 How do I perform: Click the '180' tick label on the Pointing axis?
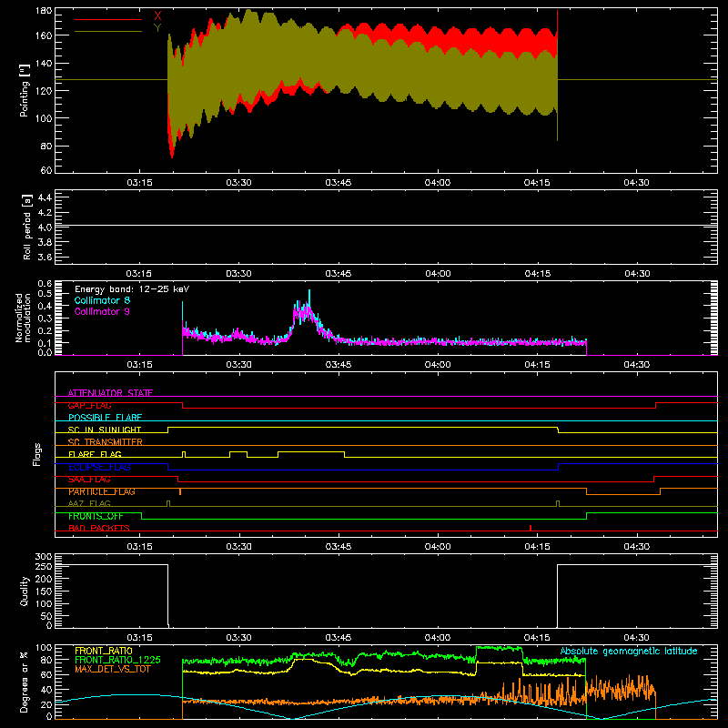coord(44,11)
